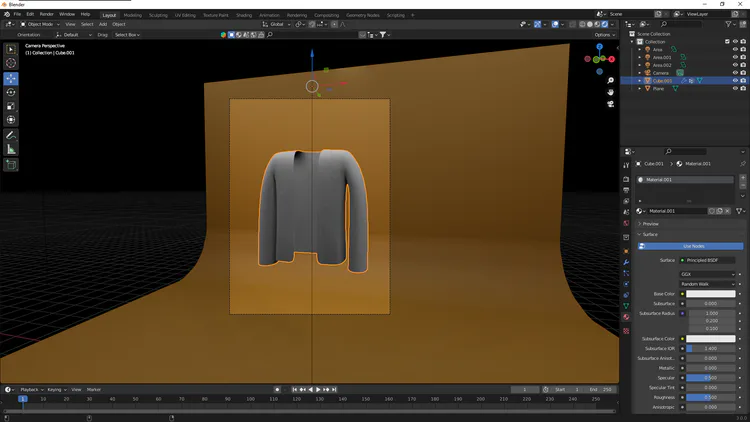Open the Particles properties tab
The height and width of the screenshot is (422, 750).
(626, 273)
